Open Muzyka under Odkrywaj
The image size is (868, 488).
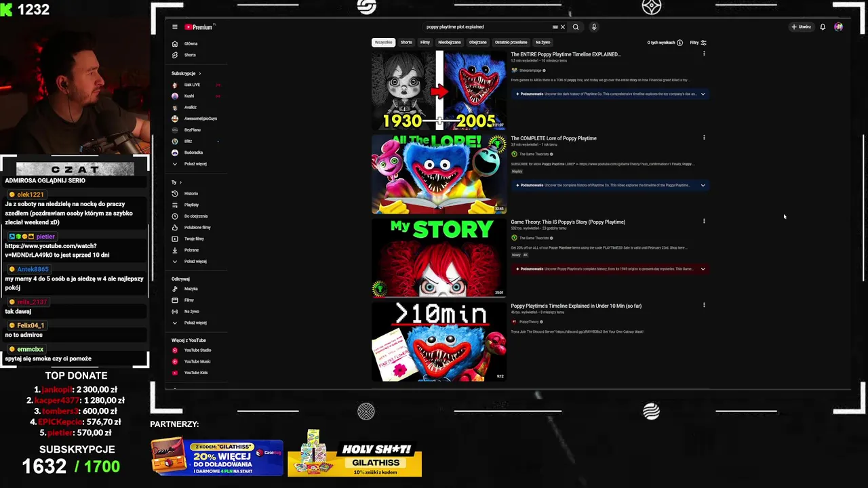(x=186, y=289)
